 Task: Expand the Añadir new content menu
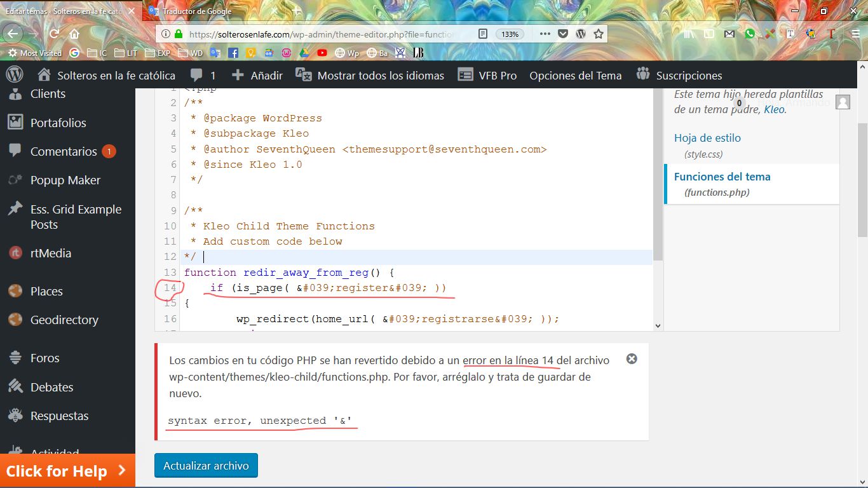coord(257,75)
